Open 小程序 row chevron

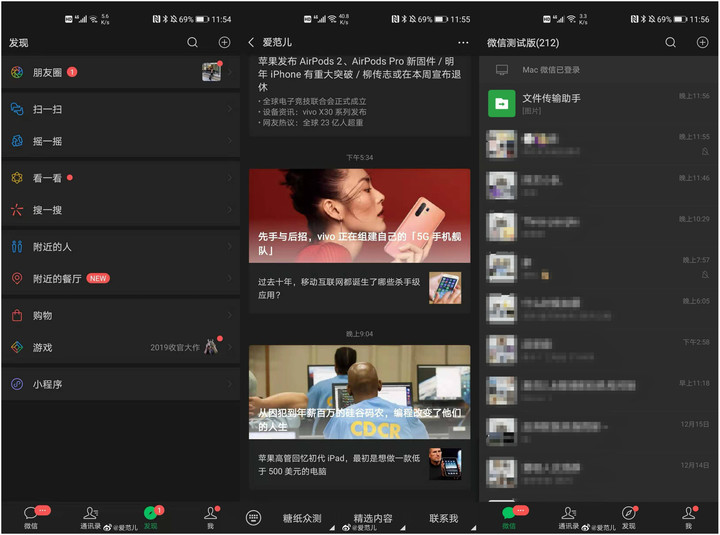coord(230,384)
